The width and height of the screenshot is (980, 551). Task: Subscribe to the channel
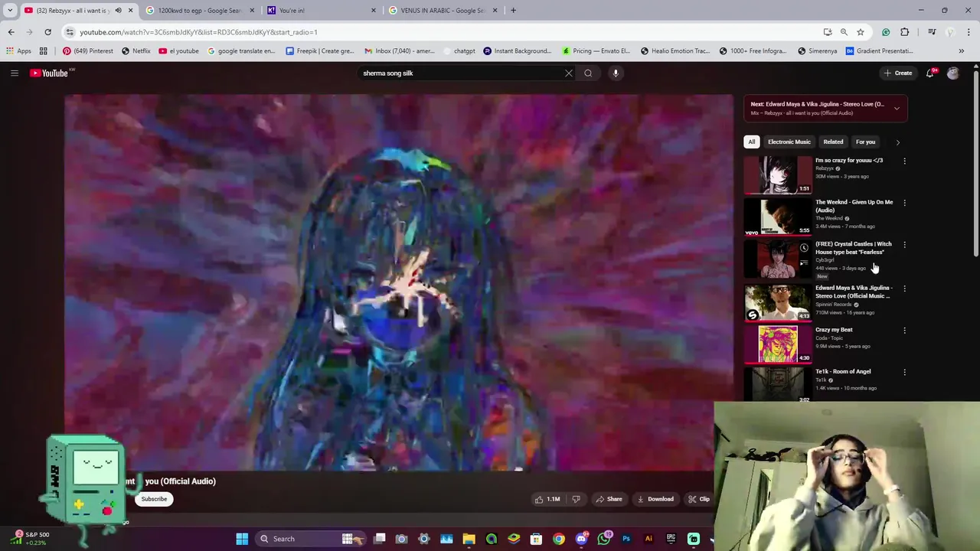[x=154, y=499]
